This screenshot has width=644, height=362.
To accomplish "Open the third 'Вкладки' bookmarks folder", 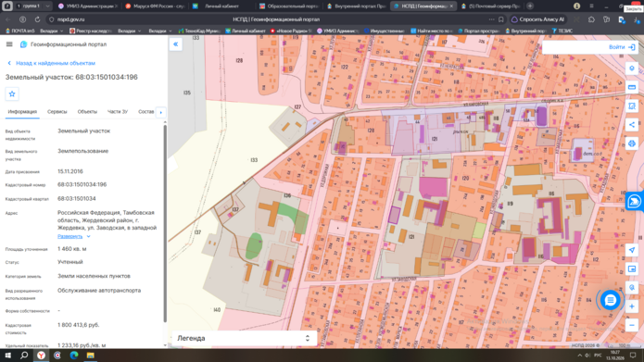I will click(159, 31).
